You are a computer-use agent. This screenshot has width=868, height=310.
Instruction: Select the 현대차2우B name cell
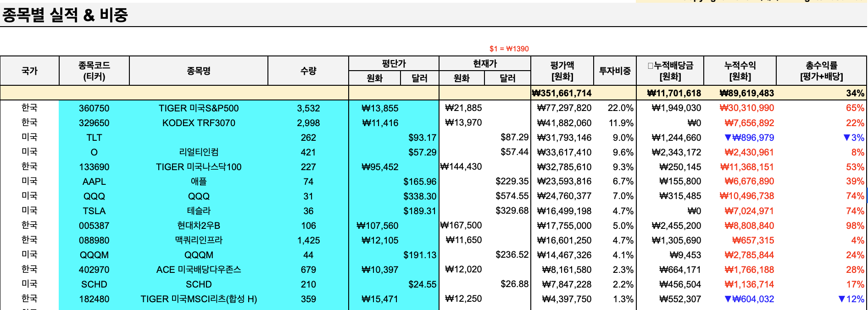[x=198, y=226]
